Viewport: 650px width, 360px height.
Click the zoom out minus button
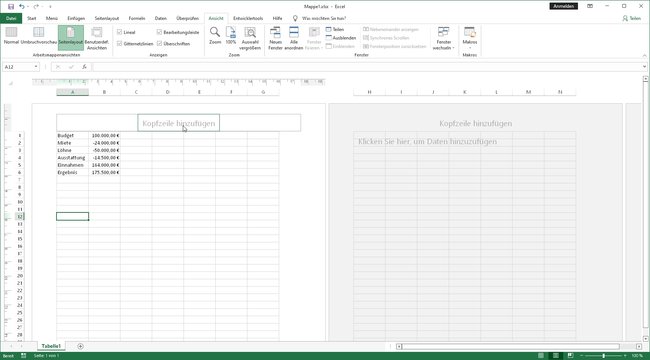pyautogui.click(x=581, y=355)
